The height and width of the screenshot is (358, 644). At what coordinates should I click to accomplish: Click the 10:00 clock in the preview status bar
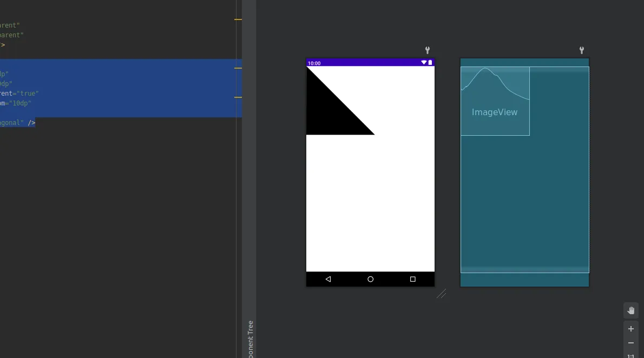click(x=314, y=63)
